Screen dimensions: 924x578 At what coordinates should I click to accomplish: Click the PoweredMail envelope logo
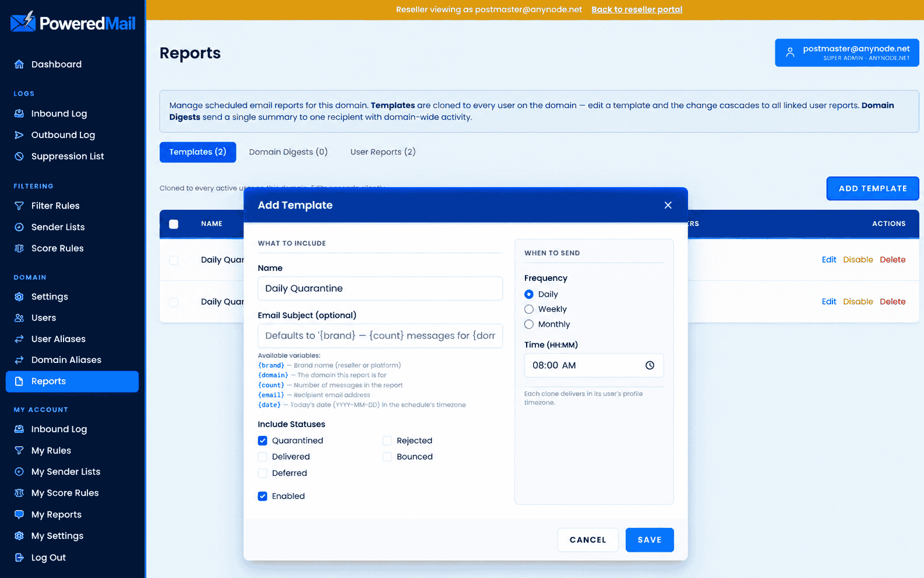coord(23,22)
